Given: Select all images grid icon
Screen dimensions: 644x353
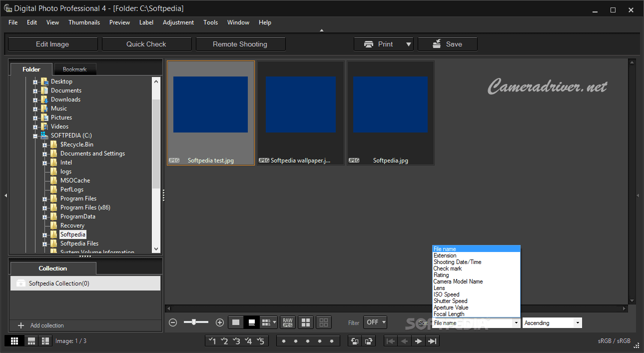Looking at the screenshot, I should click(x=306, y=322).
